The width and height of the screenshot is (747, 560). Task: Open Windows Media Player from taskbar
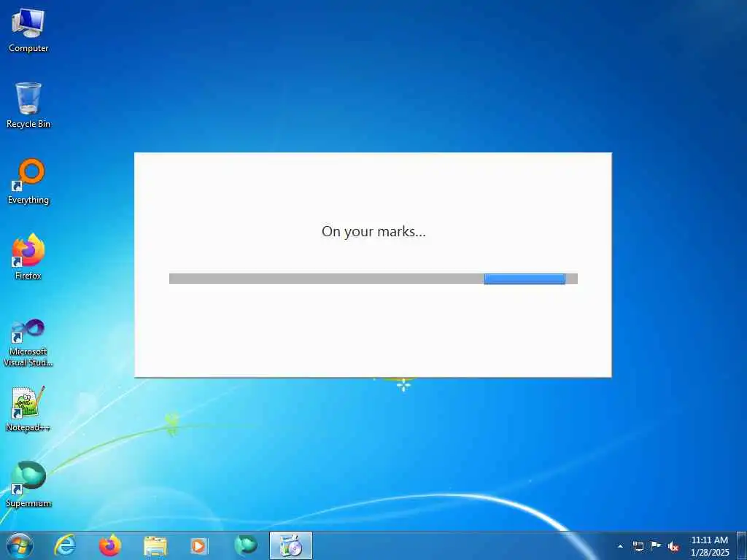(199, 545)
